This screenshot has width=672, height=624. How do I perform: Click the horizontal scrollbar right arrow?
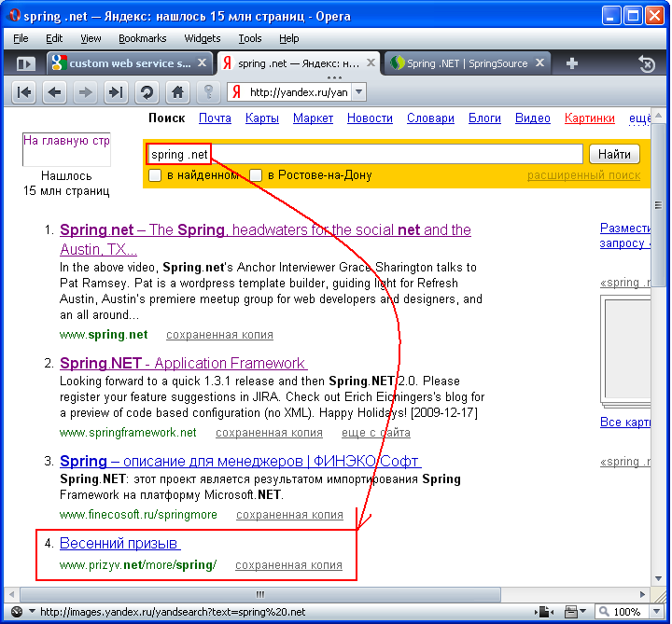[642, 594]
